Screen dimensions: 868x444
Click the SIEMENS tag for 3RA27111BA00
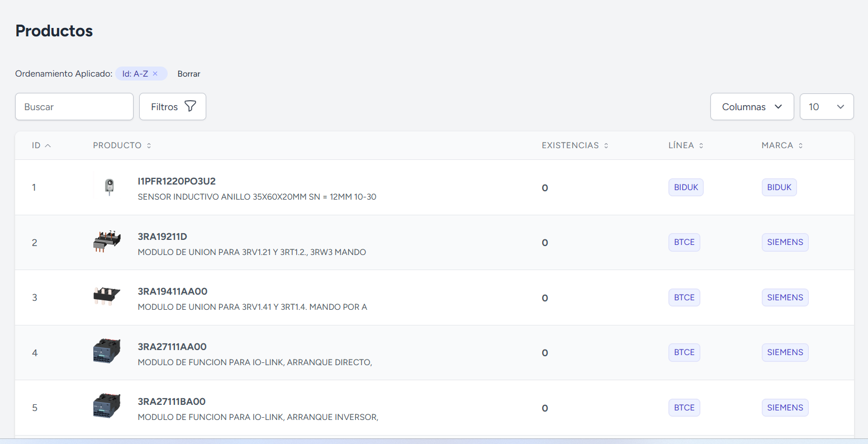click(785, 408)
